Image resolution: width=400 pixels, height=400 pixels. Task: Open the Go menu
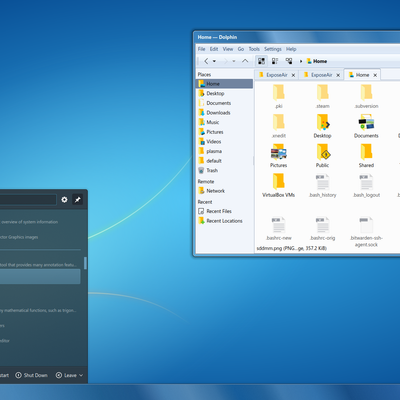pos(241,49)
